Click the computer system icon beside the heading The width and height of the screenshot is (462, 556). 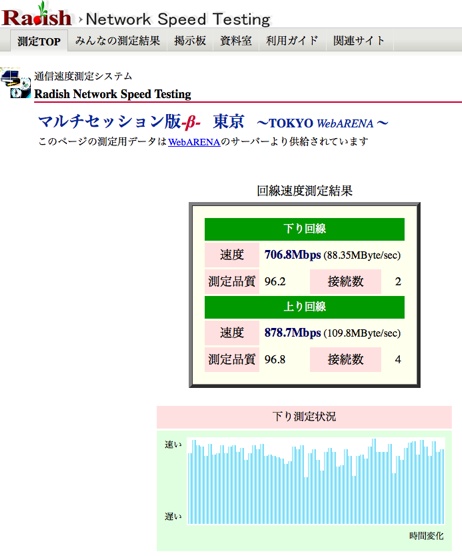[x=16, y=84]
